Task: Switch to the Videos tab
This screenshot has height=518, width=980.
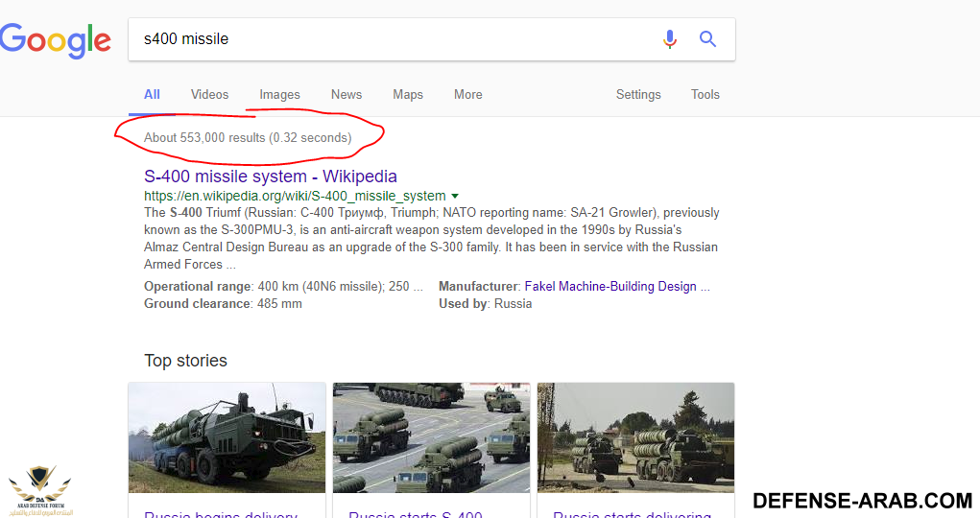Action: 209,94
